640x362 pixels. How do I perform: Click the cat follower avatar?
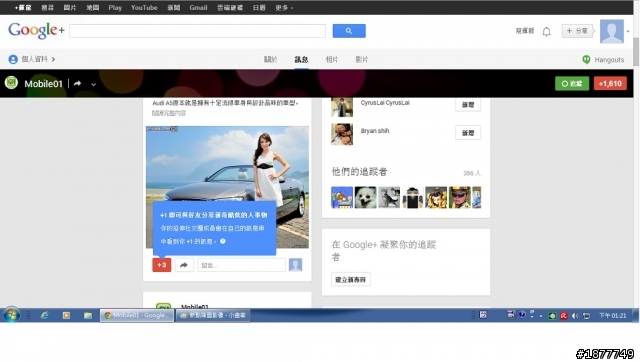[x=389, y=198]
